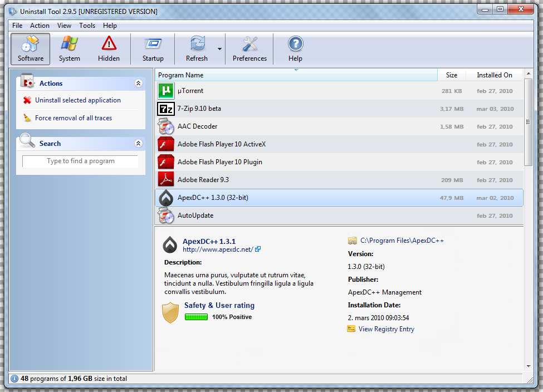The image size is (543, 392).
Task: Switch to the Software view
Action: tap(31, 49)
